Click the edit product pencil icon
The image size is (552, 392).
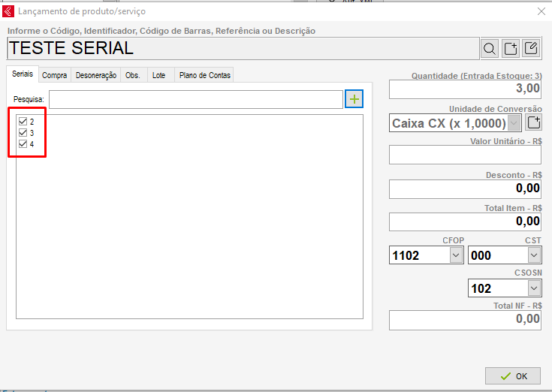(x=531, y=49)
